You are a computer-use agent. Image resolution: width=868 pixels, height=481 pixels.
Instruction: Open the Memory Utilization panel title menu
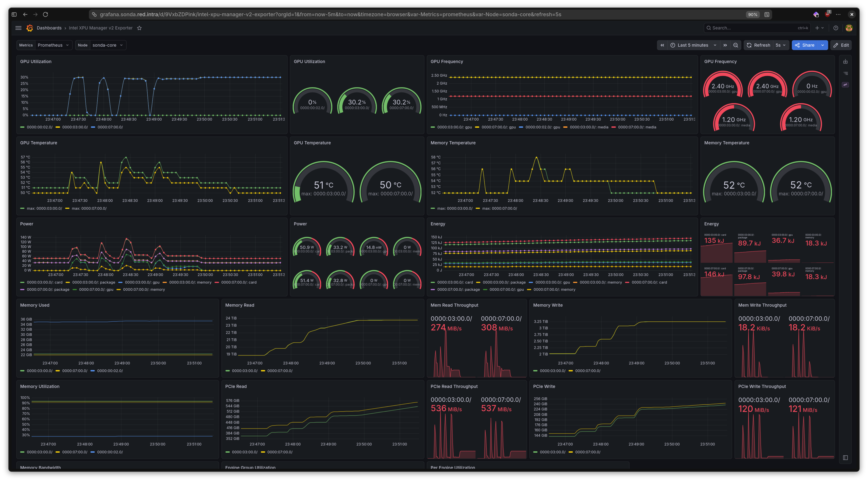pos(40,386)
